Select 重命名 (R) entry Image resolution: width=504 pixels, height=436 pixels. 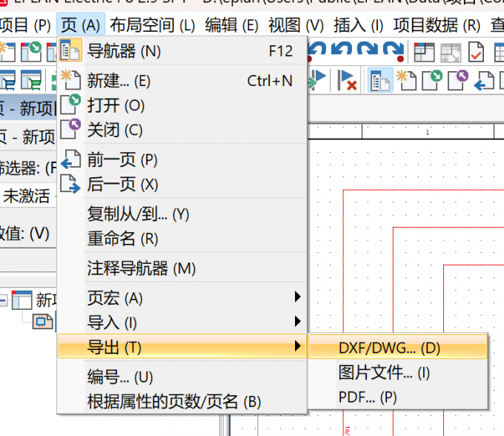point(182,239)
